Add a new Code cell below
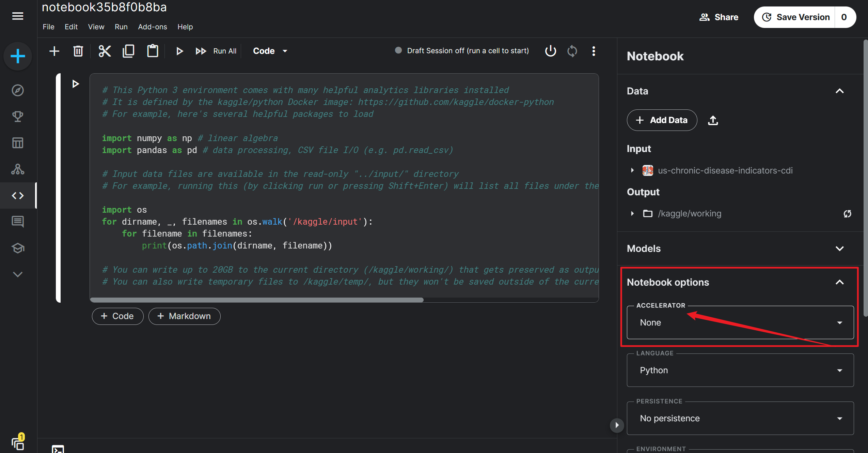Screen dimensions: 868x453 [117, 316]
